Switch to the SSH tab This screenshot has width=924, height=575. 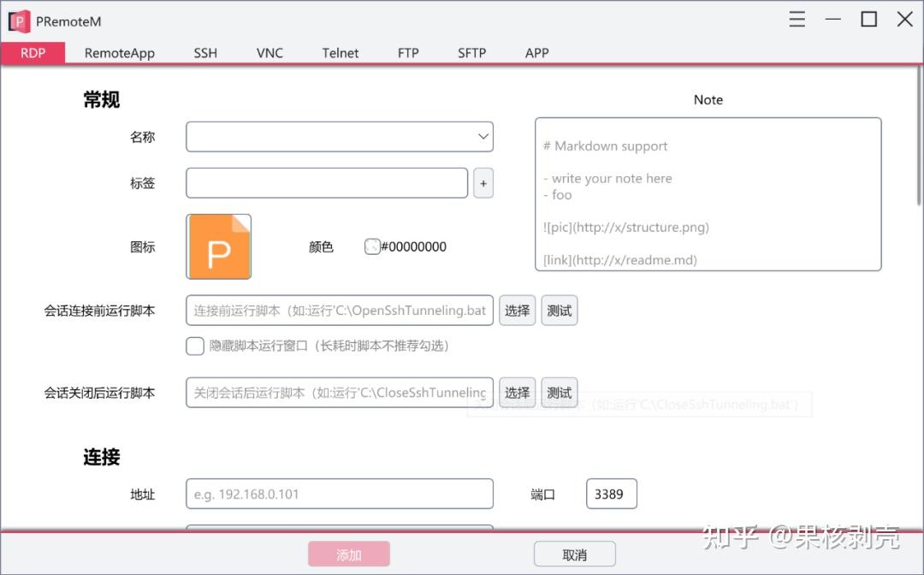point(205,52)
